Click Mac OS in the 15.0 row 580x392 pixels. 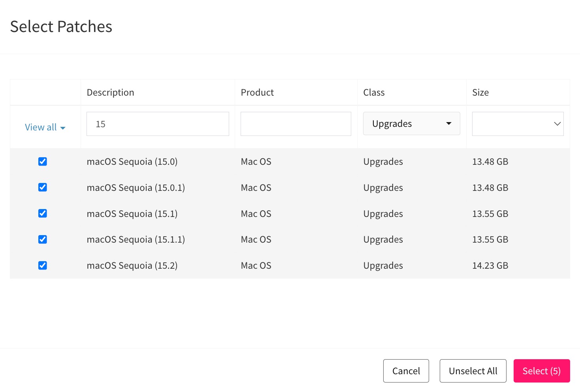(x=256, y=162)
